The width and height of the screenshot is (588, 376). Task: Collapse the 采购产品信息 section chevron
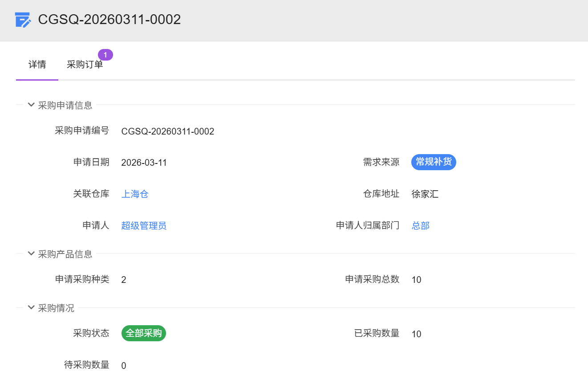[x=31, y=254]
